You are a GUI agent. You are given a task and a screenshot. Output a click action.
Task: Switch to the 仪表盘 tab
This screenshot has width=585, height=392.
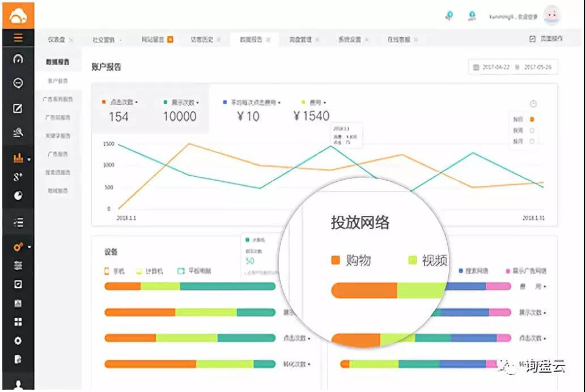pos(57,40)
